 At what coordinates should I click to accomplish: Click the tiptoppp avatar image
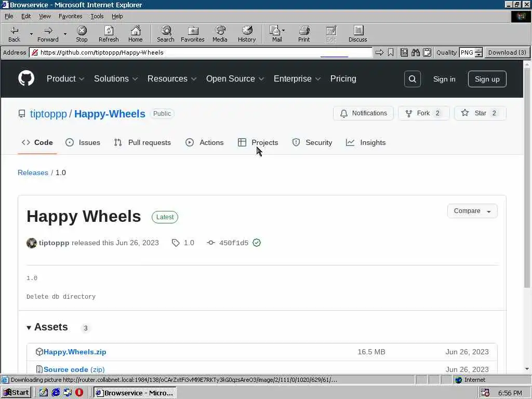tap(32, 243)
